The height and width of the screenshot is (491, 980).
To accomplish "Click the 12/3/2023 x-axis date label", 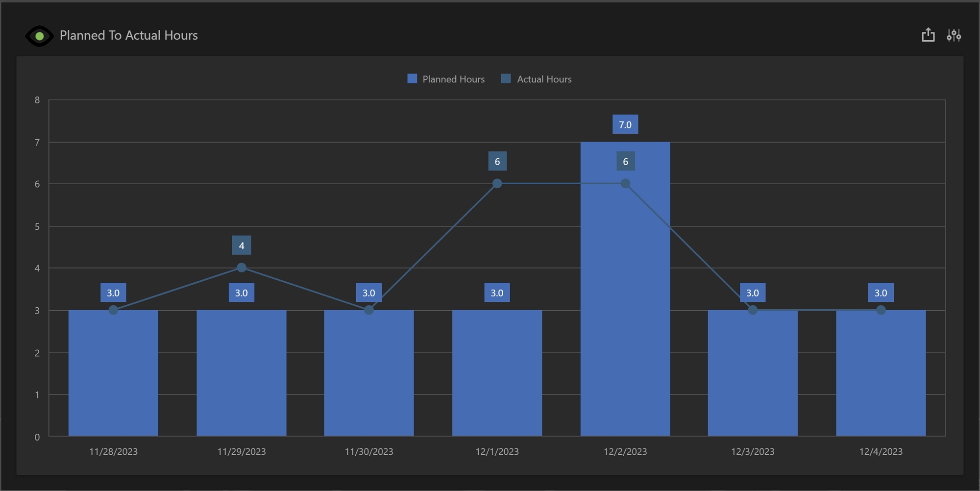I will coord(753,452).
